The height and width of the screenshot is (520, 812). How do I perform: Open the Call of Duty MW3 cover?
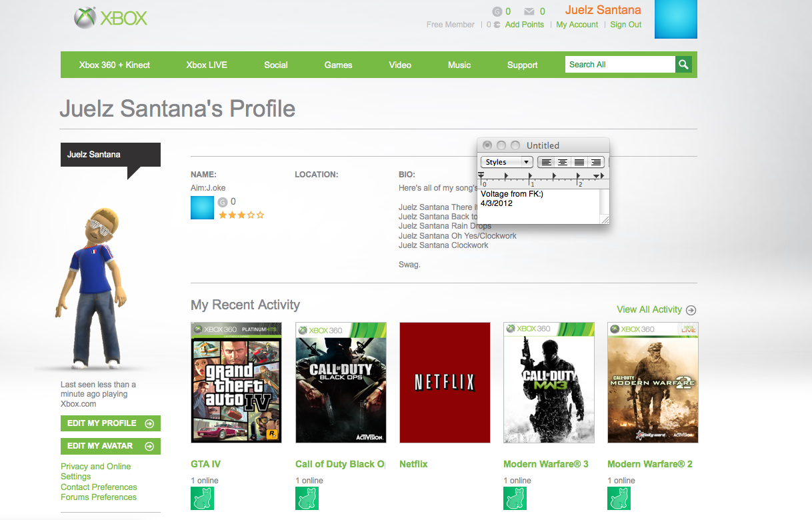pos(549,383)
